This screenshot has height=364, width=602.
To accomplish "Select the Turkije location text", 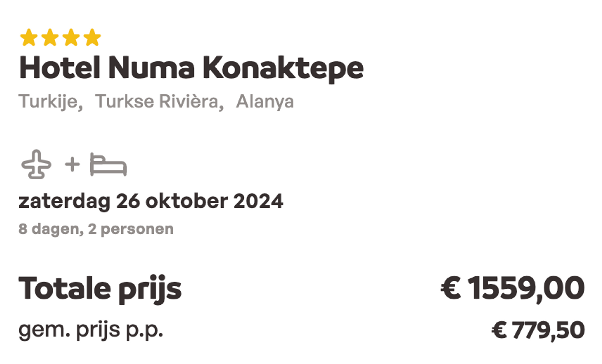I will click(51, 101).
